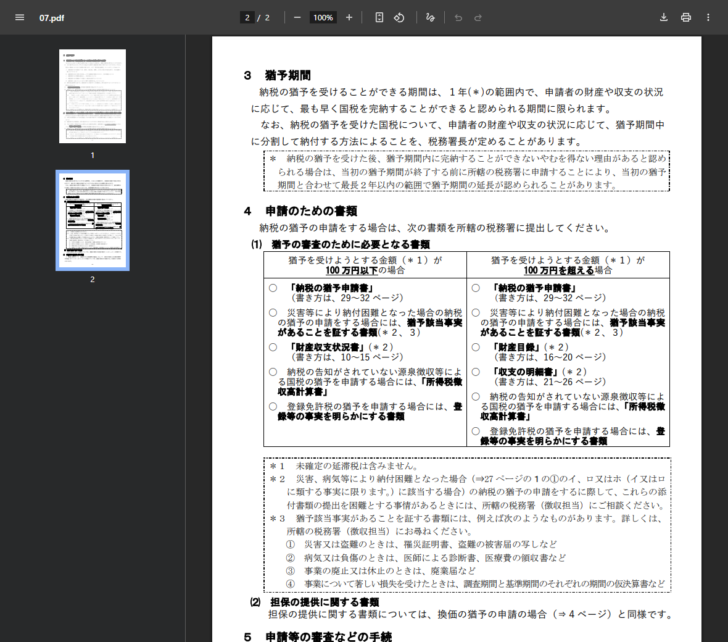Click the redo arrow icon
The width and height of the screenshot is (728, 642).
coord(478,18)
